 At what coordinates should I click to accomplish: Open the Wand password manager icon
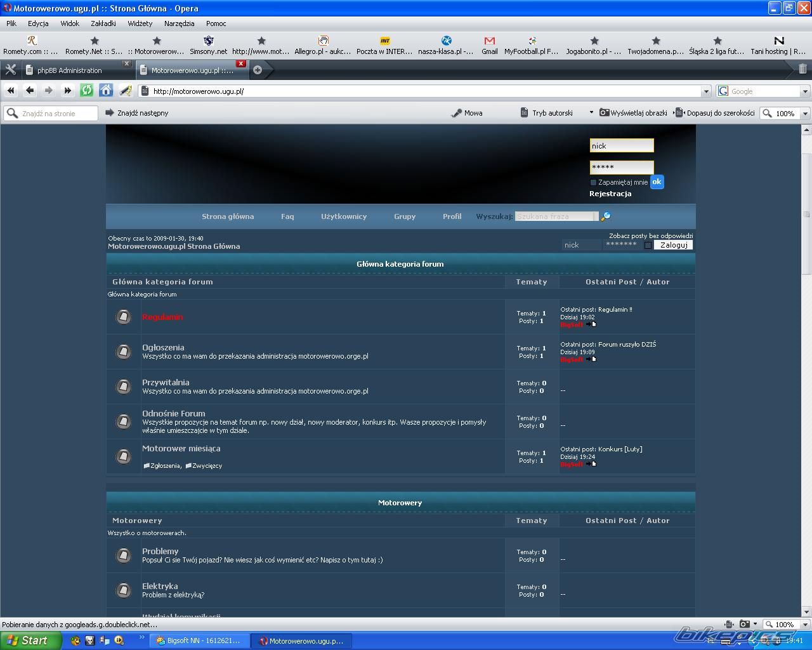click(x=126, y=91)
